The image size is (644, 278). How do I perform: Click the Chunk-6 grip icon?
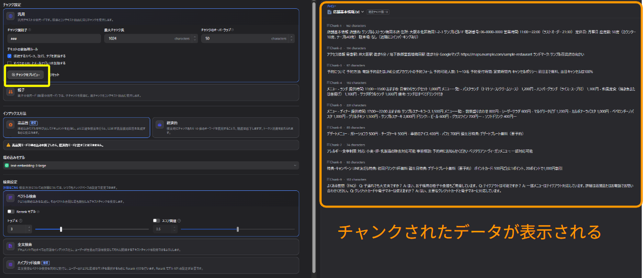tap(328, 128)
